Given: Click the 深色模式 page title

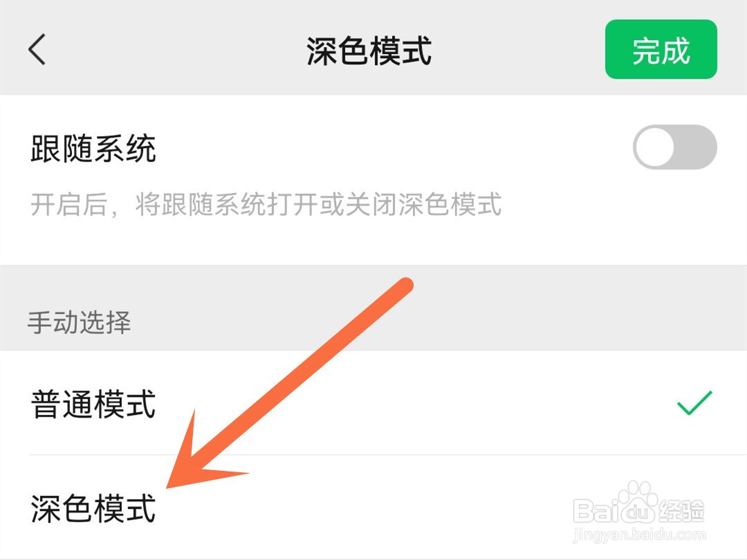Looking at the screenshot, I should [369, 50].
